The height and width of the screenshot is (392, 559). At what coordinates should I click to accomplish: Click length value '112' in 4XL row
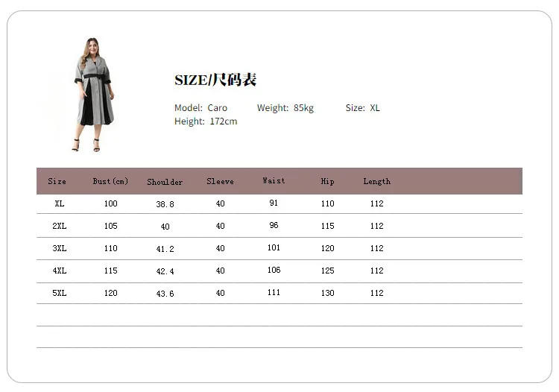tap(377, 271)
